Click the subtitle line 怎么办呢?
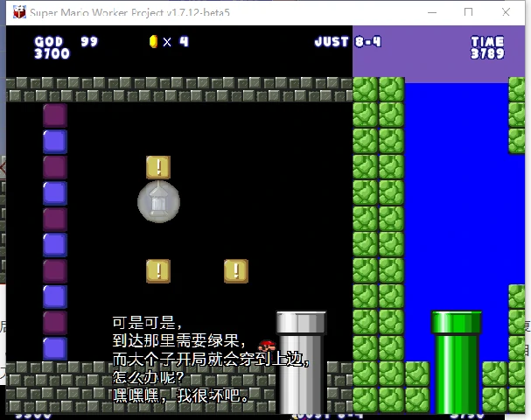 pyautogui.click(x=148, y=377)
